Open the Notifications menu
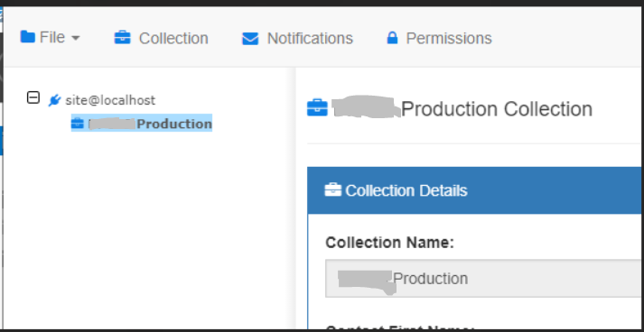This screenshot has height=332, width=644. (297, 38)
